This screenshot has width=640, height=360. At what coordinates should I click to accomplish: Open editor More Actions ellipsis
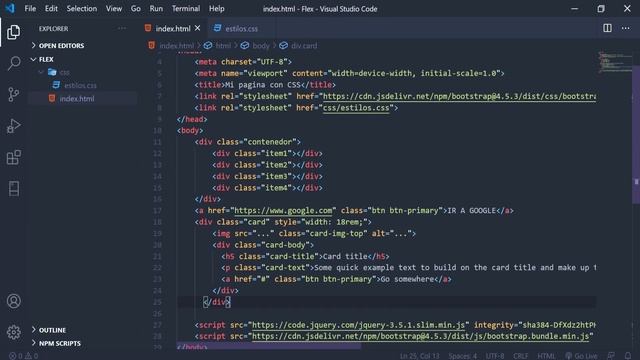tap(625, 28)
